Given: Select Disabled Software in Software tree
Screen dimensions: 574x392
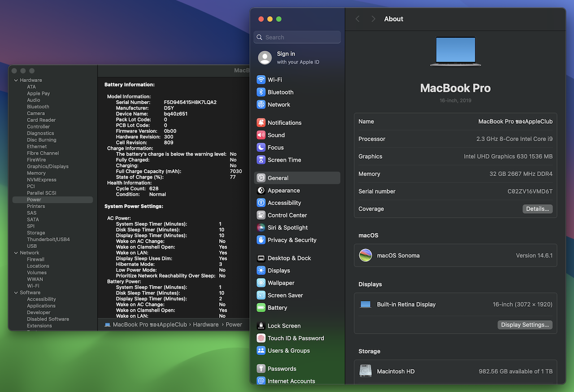Looking at the screenshot, I should click(x=48, y=319).
